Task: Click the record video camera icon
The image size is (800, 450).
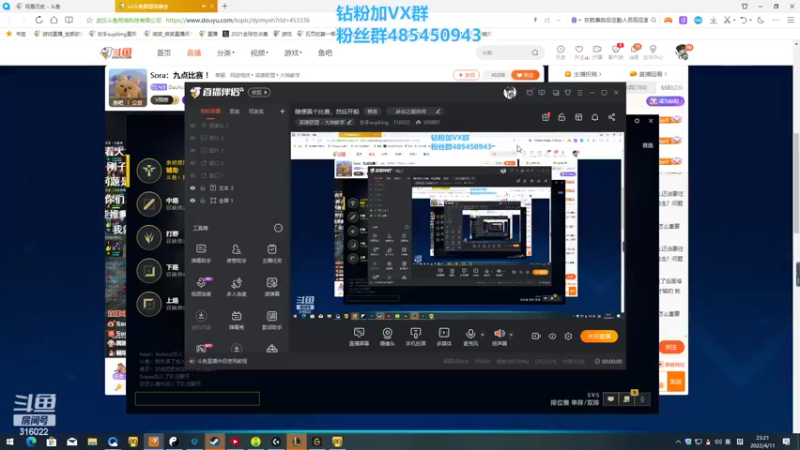Action: coord(536,336)
